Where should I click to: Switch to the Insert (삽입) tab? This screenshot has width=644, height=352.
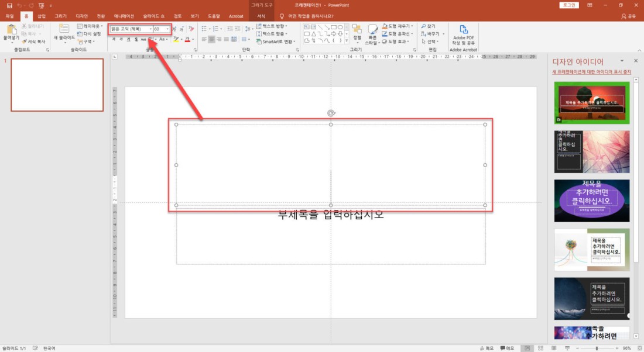pos(42,16)
